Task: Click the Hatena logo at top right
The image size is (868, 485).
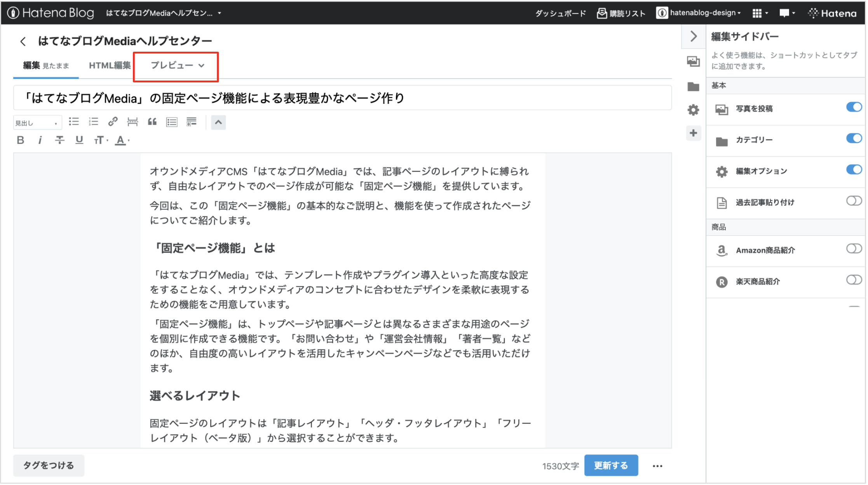Action: click(832, 13)
